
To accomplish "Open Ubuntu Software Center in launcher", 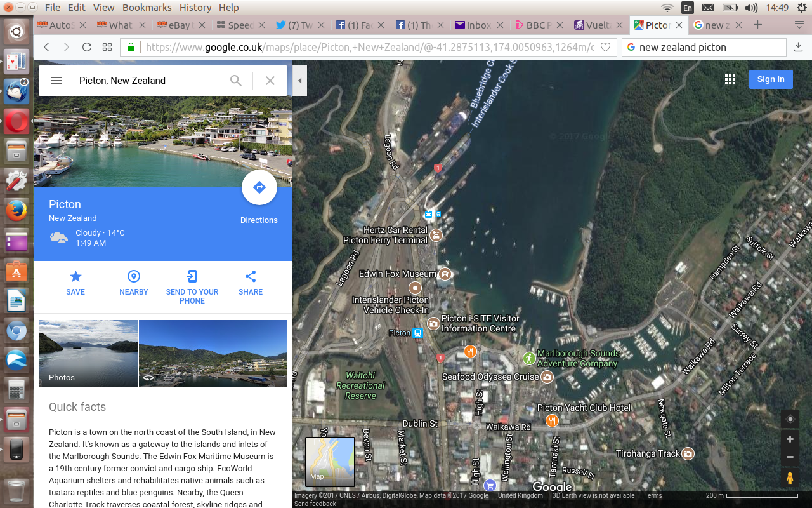I will pyautogui.click(x=16, y=271).
